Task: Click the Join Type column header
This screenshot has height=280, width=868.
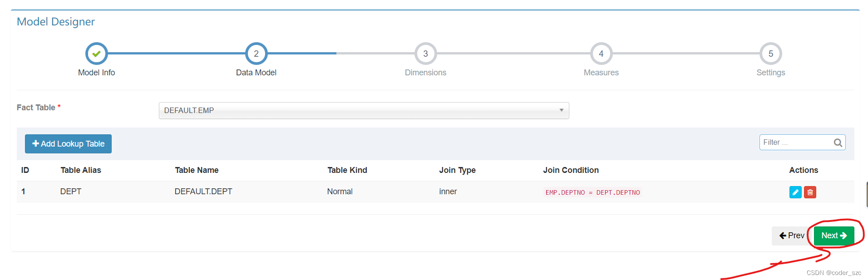Action: tap(457, 170)
